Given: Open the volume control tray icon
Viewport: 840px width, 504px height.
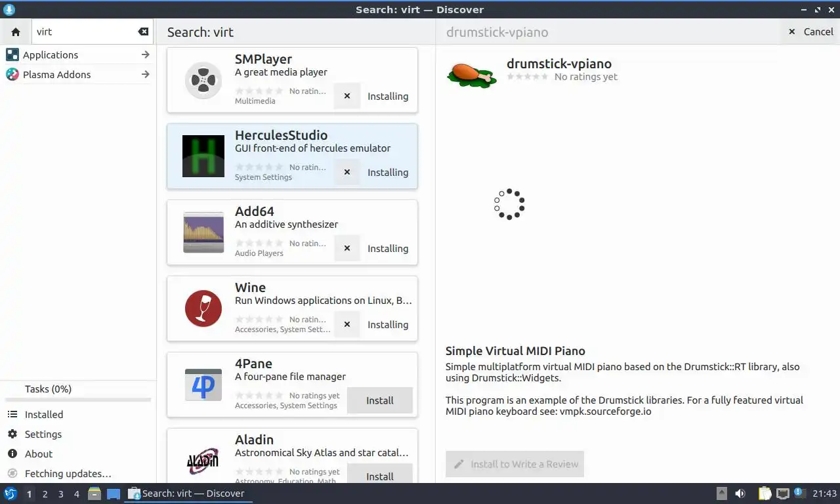Looking at the screenshot, I should [x=740, y=493].
